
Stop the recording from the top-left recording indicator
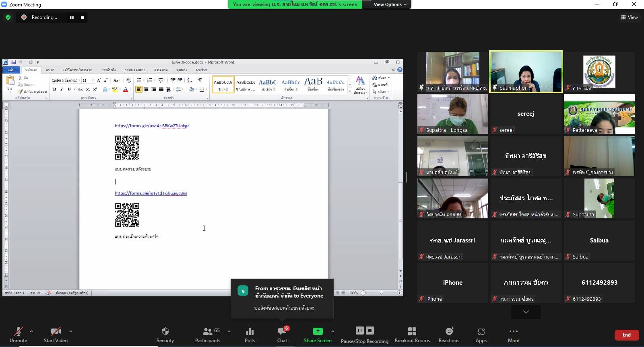coord(83,17)
